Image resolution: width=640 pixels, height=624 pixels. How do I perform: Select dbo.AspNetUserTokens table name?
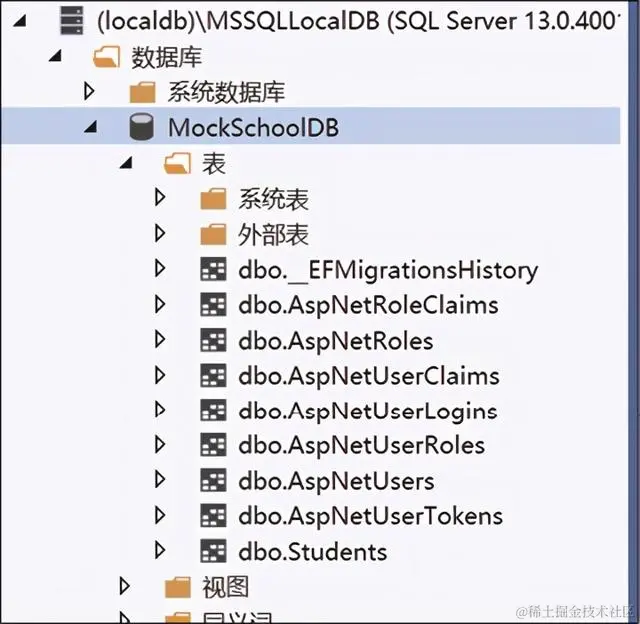371,517
